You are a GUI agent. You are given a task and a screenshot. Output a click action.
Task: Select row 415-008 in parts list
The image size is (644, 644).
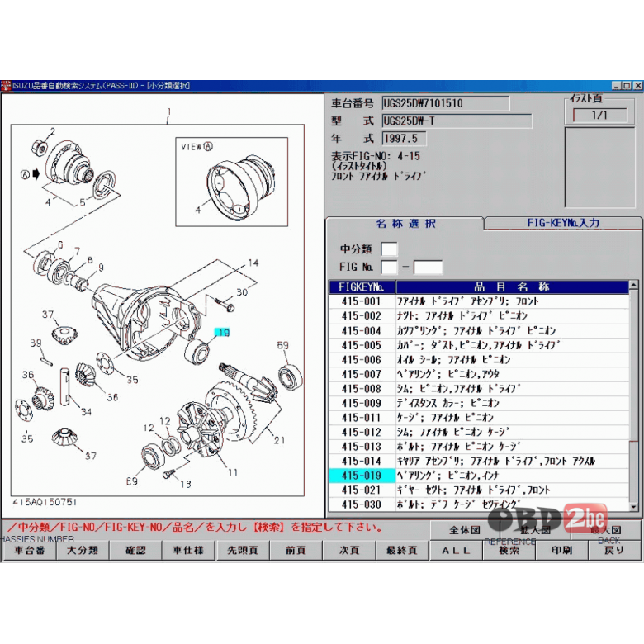point(479,389)
